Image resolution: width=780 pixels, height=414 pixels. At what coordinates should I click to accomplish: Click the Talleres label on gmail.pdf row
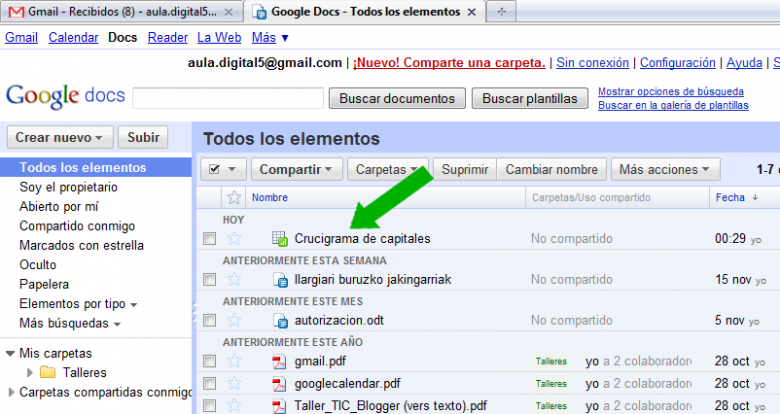[551, 361]
